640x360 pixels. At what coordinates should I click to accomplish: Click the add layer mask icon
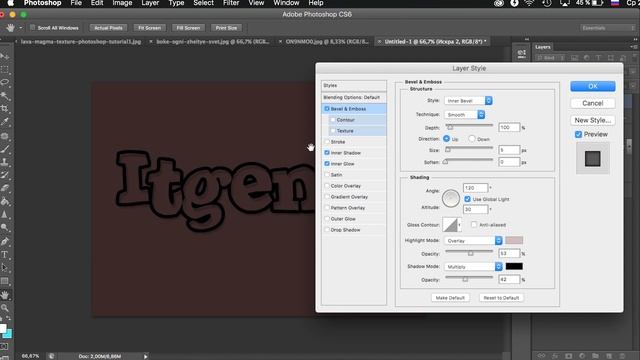point(568,356)
